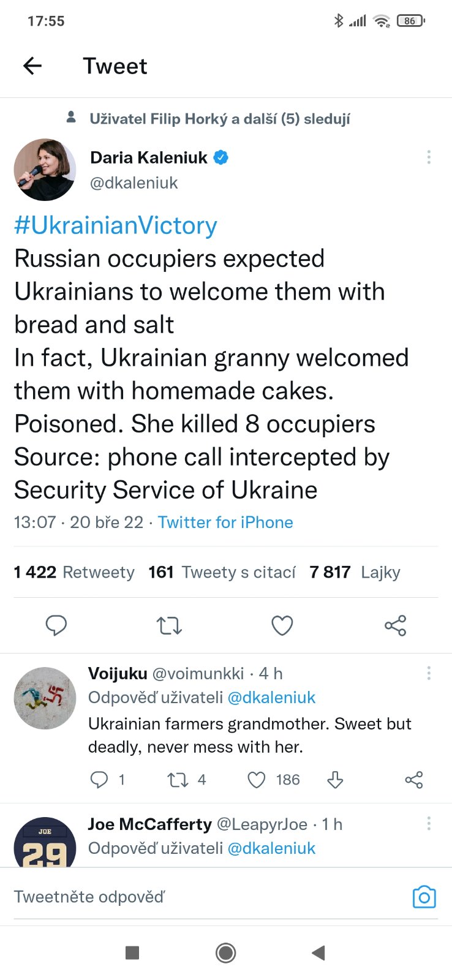Open more options for Daria Kaleniuk's tweet

pyautogui.click(x=429, y=157)
